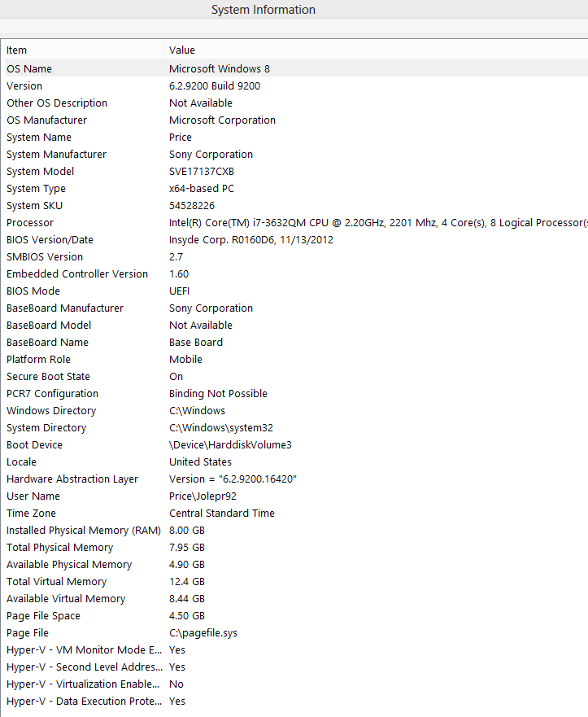Select the Hyper-V Virtualization Enabled row showing No
Image resolution: width=588 pixels, height=717 pixels.
(84, 684)
